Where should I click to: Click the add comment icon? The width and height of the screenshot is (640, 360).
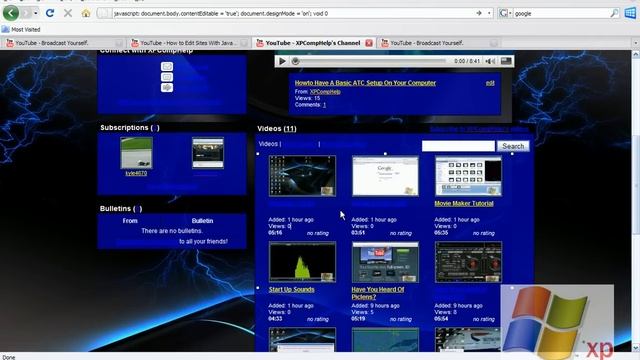pyautogui.click(x=167, y=77)
